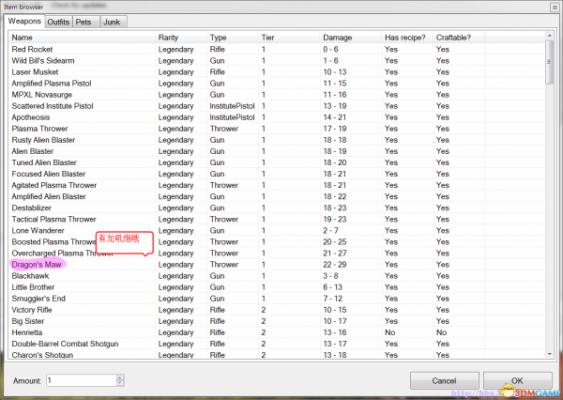Select the Junk tab
563x400 pixels.
pos(113,22)
